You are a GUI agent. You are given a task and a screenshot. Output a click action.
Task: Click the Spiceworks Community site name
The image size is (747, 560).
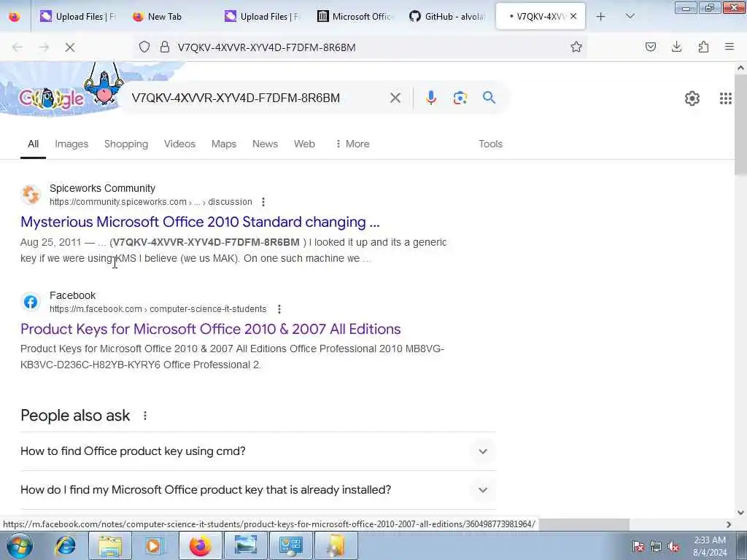click(102, 188)
